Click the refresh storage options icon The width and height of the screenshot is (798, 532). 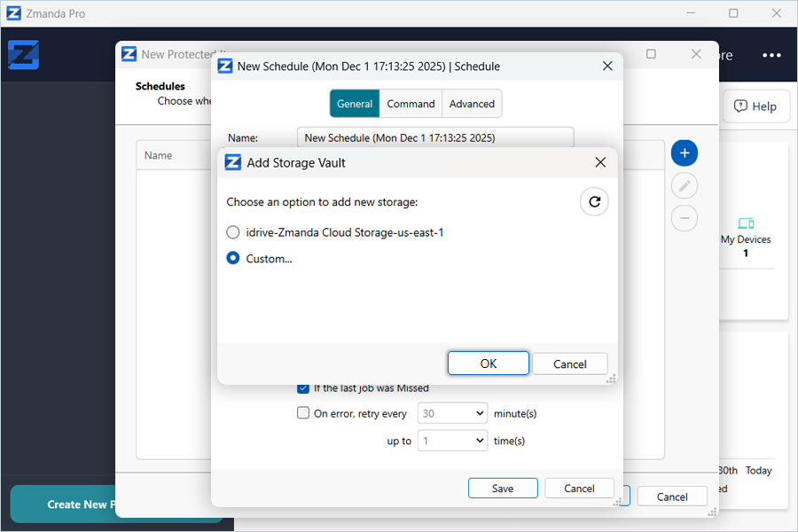tap(594, 202)
